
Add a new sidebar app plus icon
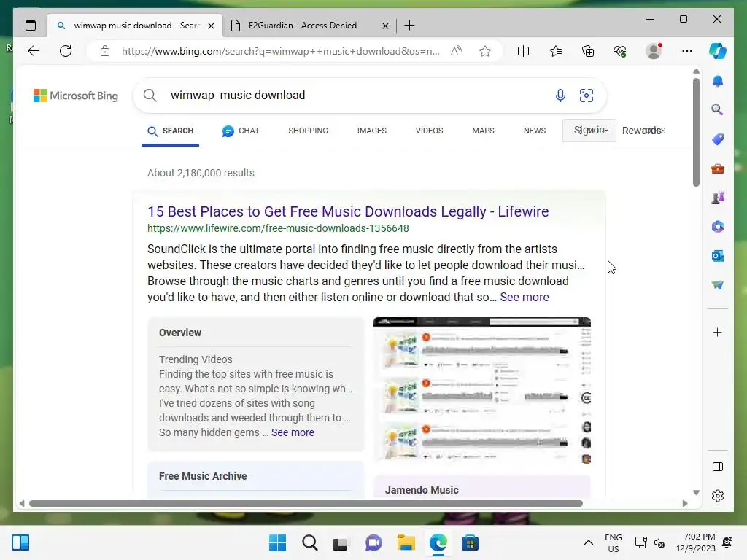point(718,332)
